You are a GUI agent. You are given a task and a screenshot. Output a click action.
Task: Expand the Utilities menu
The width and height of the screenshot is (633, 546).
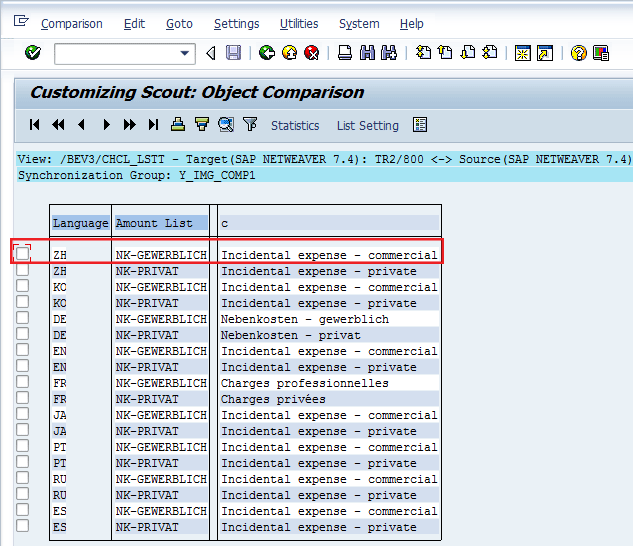coord(299,23)
